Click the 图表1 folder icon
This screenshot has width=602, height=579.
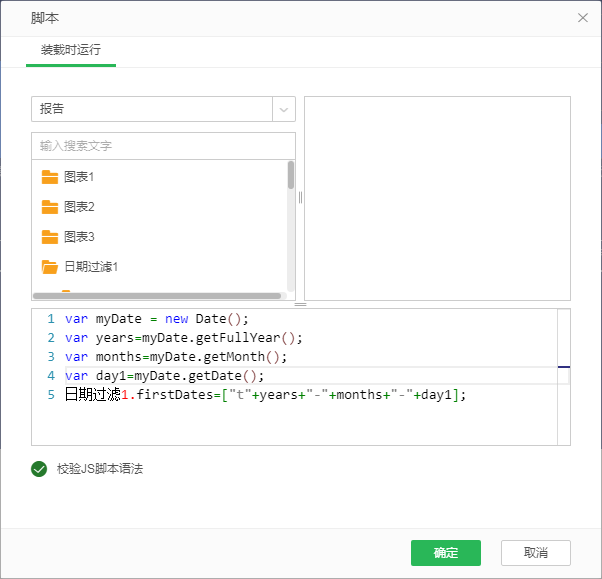coord(50,177)
